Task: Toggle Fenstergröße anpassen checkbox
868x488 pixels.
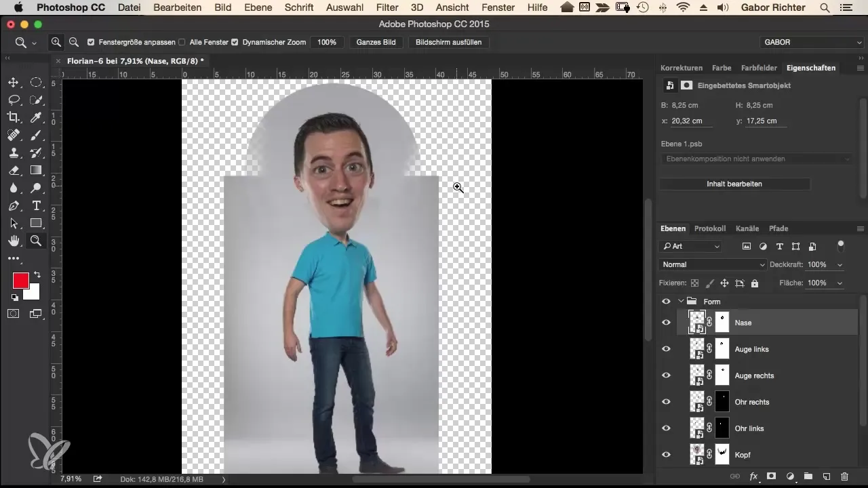Action: point(91,42)
